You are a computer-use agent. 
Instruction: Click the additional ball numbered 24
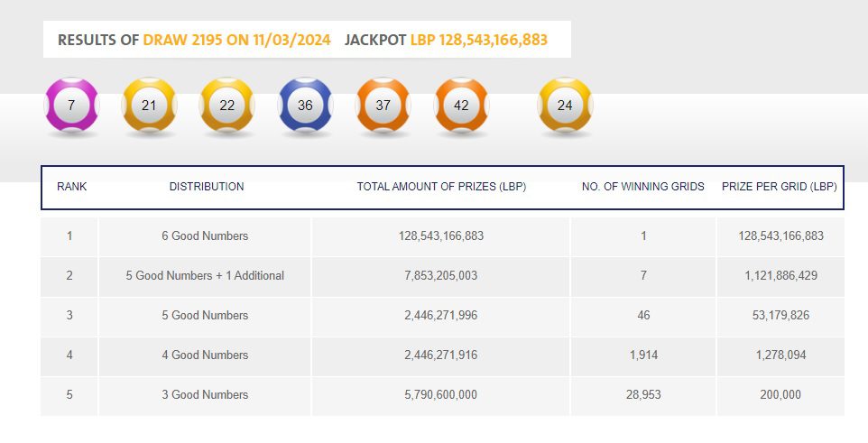coord(565,106)
